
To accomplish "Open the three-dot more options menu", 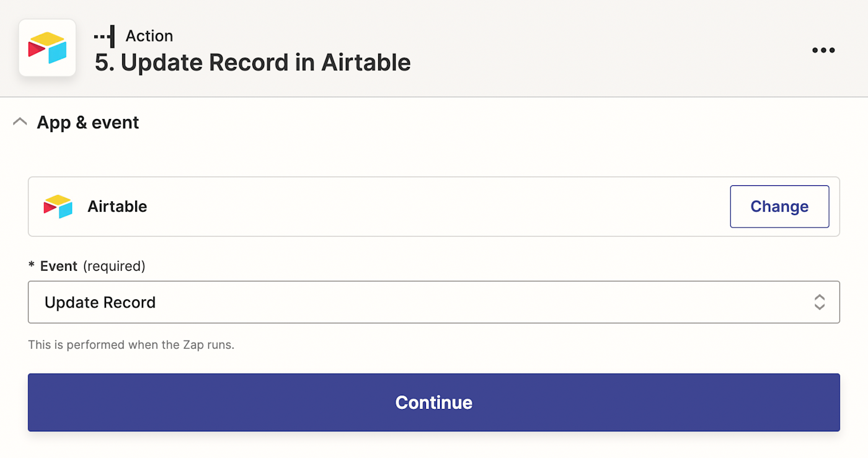I will click(823, 50).
